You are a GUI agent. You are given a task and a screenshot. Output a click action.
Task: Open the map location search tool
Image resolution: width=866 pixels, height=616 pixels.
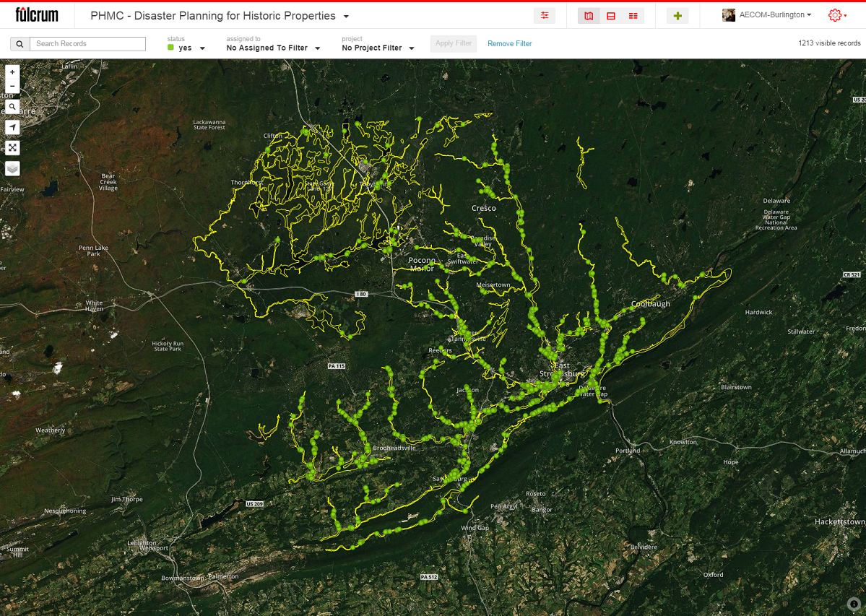pos(12,107)
